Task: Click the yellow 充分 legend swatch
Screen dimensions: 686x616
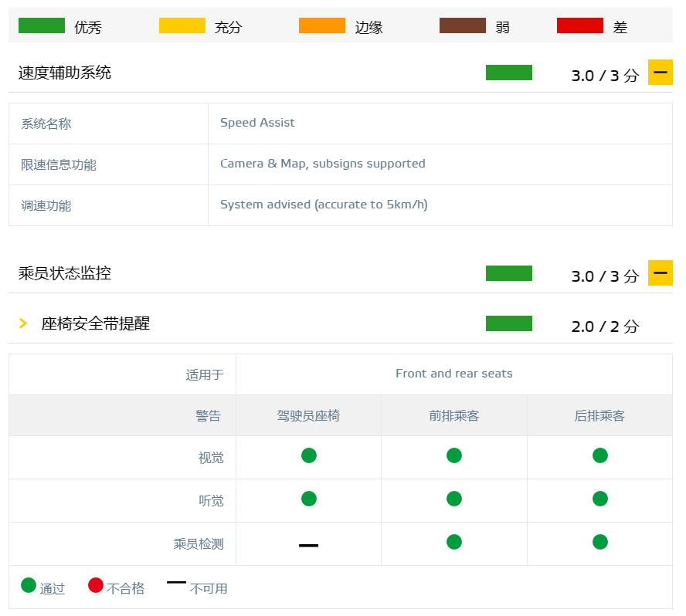Action: pyautogui.click(x=182, y=26)
